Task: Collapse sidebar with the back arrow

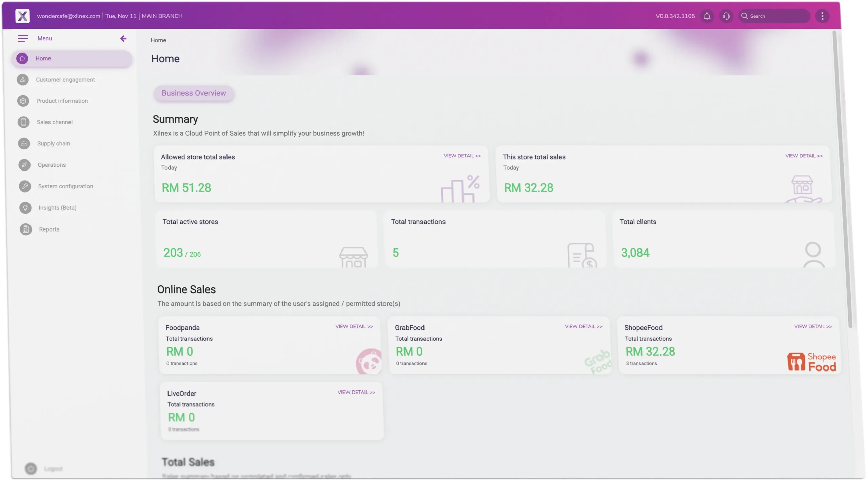Action: (x=123, y=39)
